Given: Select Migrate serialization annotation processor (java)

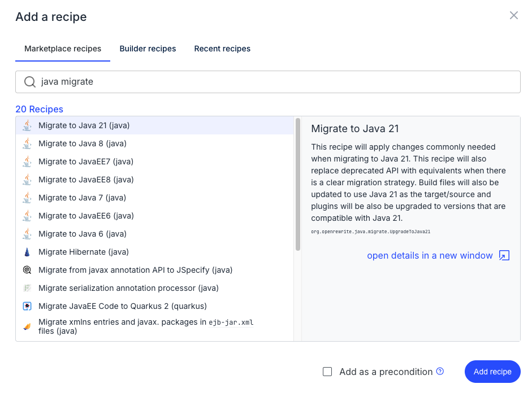Looking at the screenshot, I should pos(155,288).
